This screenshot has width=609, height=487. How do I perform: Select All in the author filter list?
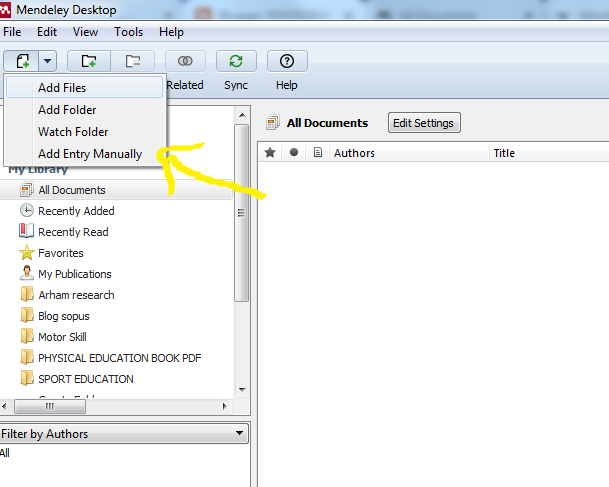[x=5, y=453]
